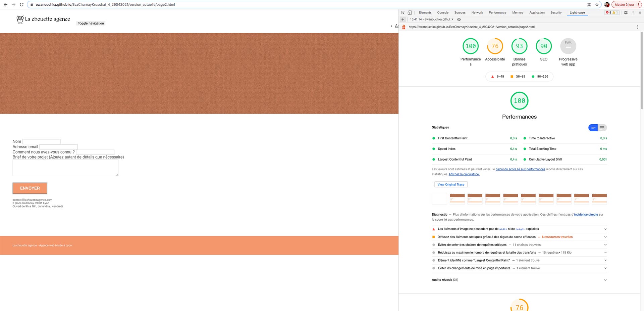This screenshot has height=311, width=644.
Task: Click the Lighthouse report three-dot menu
Action: 638,27
